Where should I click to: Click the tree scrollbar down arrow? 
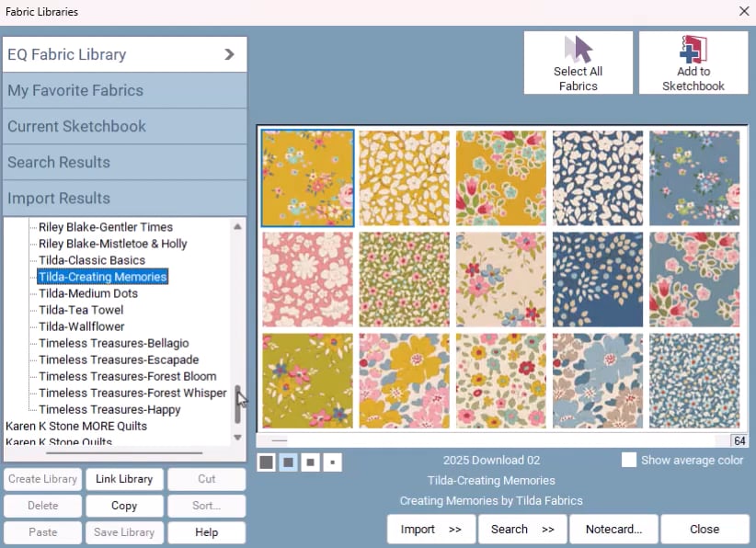coord(237,438)
